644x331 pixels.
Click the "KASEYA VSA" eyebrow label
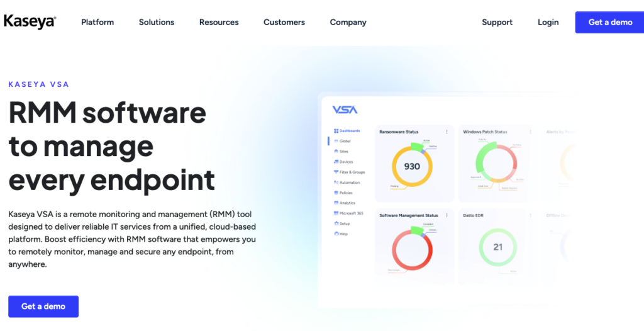click(x=39, y=84)
